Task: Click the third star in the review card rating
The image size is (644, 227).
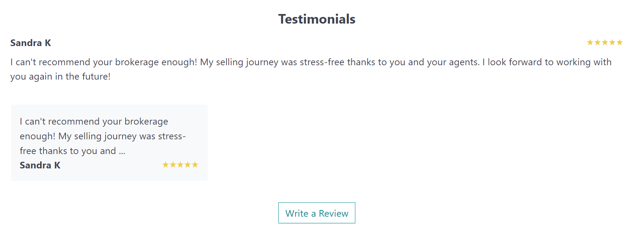Action: click(x=180, y=165)
